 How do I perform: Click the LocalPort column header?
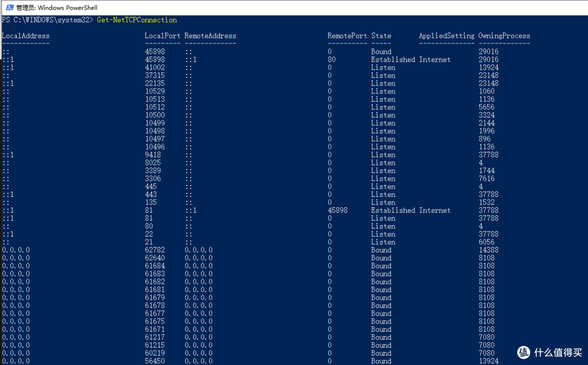pos(162,36)
